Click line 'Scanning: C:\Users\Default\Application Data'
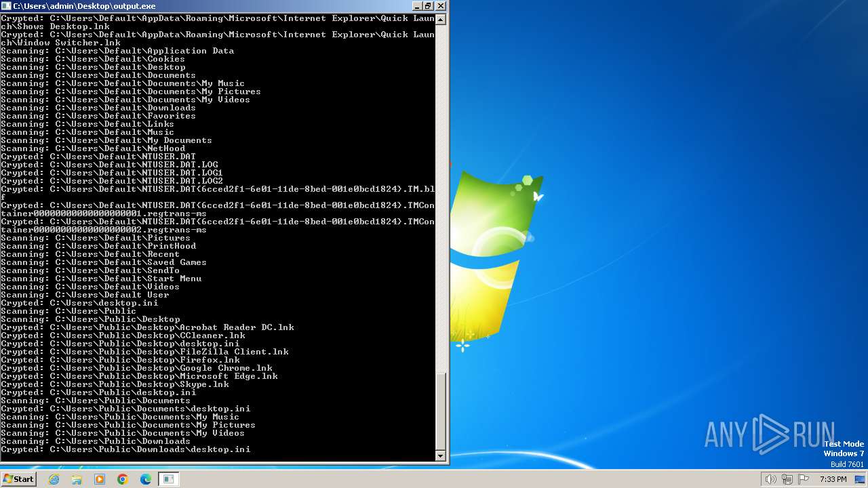Image resolution: width=868 pixels, height=488 pixels. (x=117, y=51)
